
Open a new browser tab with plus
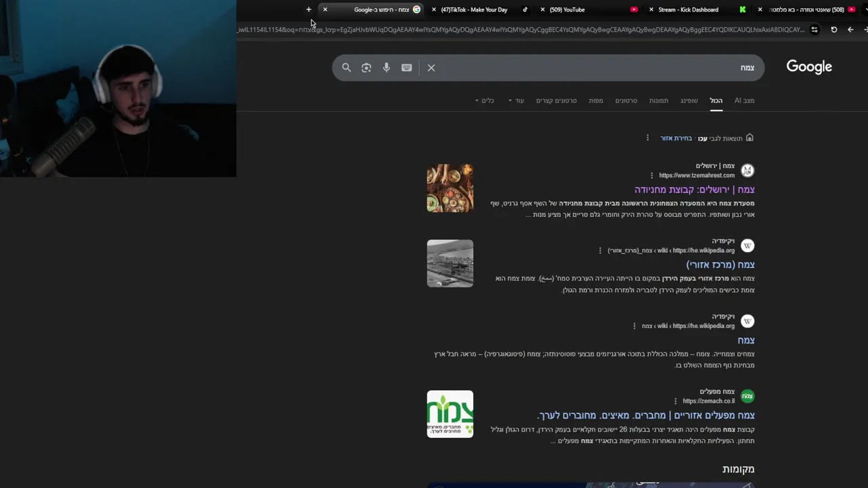coord(309,9)
